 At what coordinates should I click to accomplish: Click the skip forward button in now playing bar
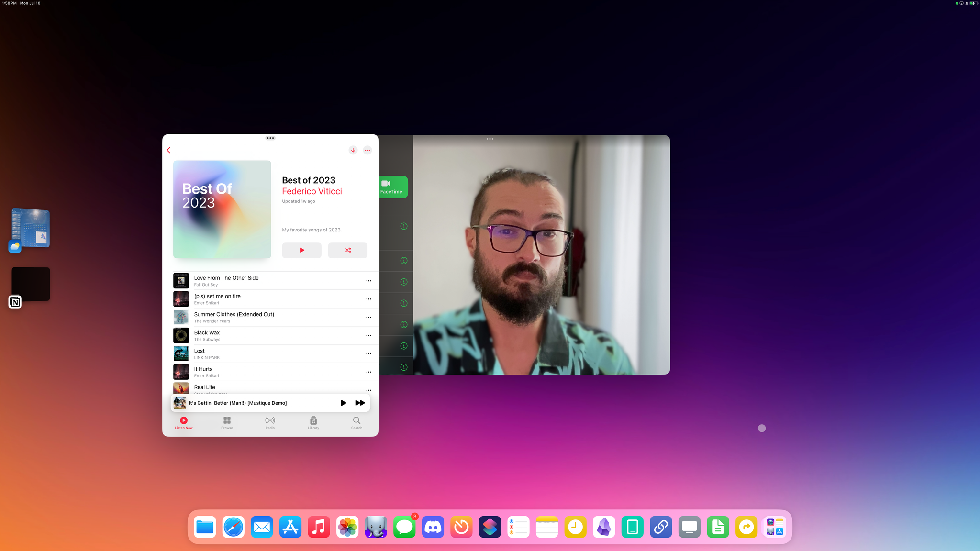[360, 402]
